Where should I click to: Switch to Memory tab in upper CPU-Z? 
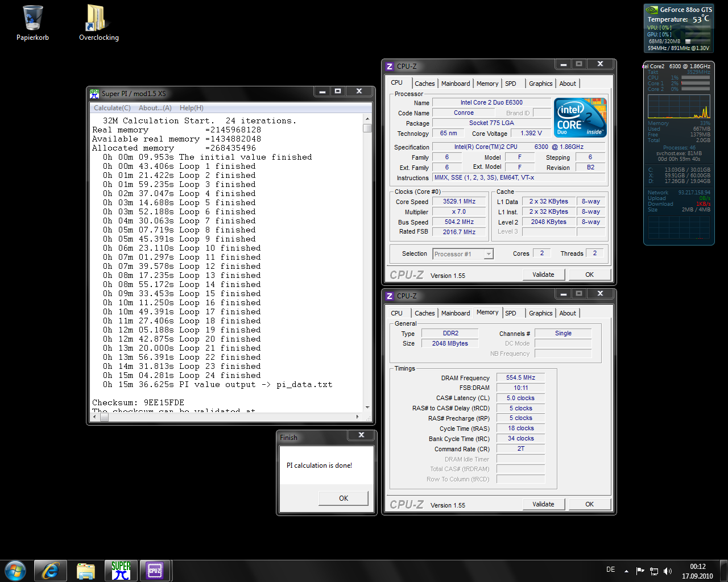[x=487, y=84]
